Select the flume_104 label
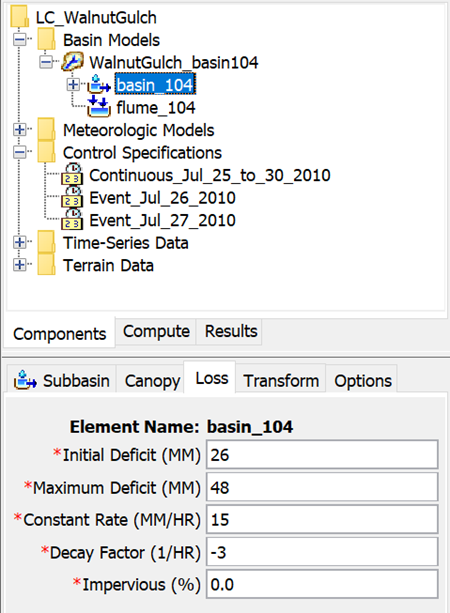The image size is (450, 613). (156, 108)
